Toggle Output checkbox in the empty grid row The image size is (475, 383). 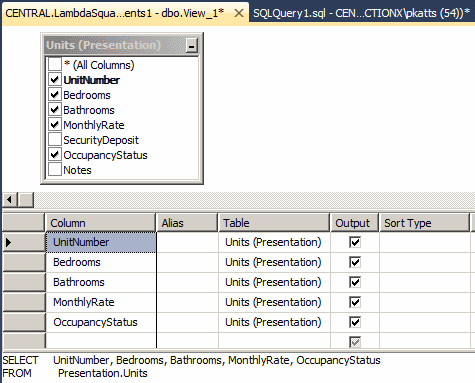(x=355, y=342)
